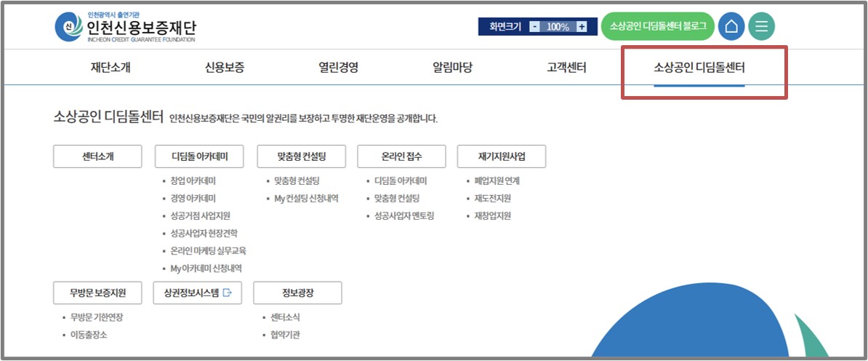Open 재창업지원 link

coord(493,215)
